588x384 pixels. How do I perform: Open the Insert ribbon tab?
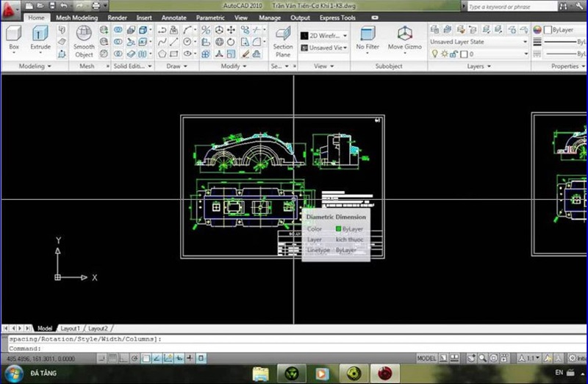pos(144,18)
